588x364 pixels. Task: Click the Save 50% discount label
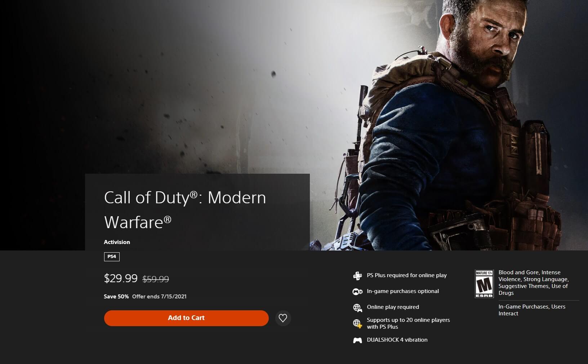(116, 297)
